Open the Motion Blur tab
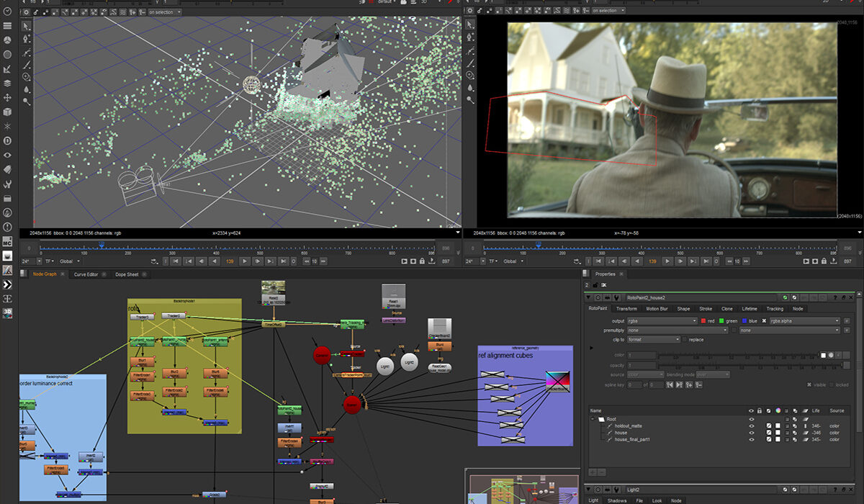864x504 pixels. point(657,309)
